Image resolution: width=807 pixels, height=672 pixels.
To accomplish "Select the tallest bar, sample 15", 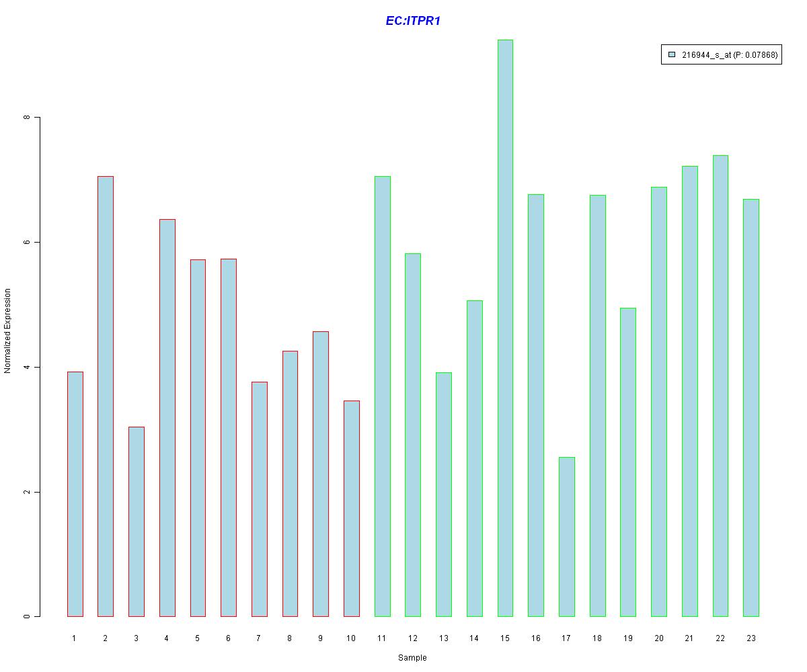I will coord(505,328).
